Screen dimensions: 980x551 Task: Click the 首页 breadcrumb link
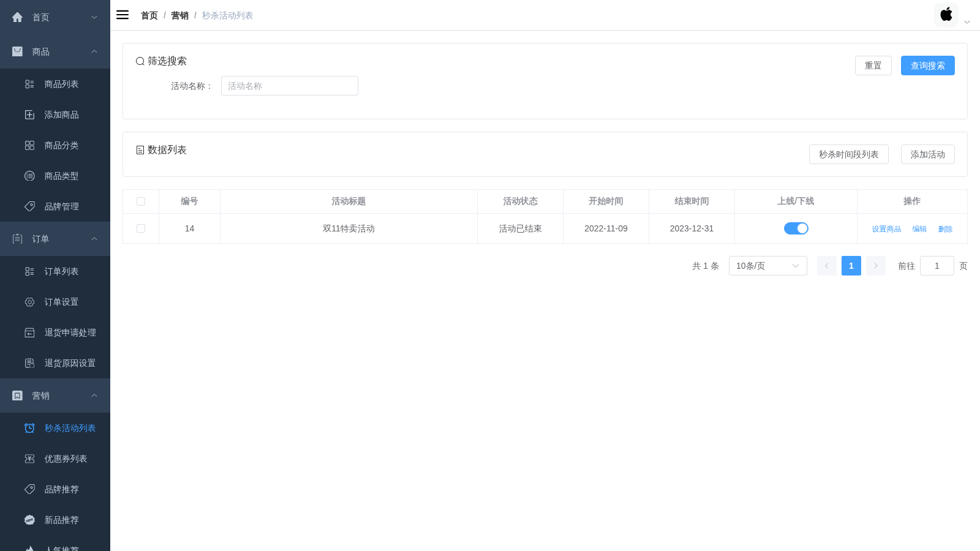tap(149, 15)
